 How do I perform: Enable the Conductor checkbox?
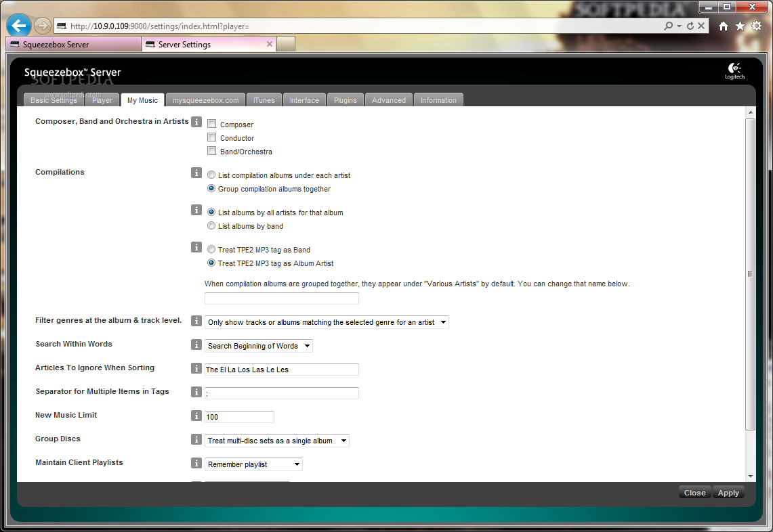coord(211,137)
